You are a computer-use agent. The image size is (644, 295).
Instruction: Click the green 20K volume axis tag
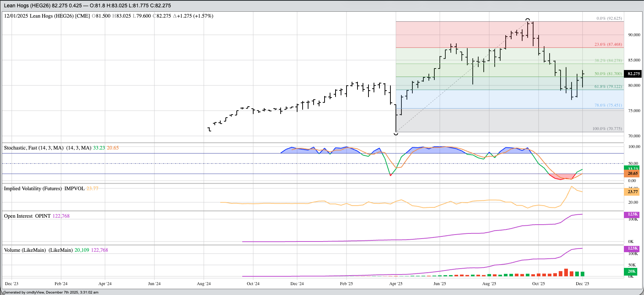pos(631,271)
